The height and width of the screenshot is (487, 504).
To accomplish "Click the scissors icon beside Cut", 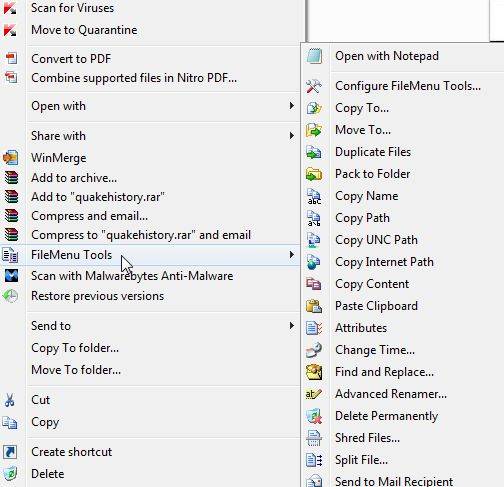I will pyautogui.click(x=10, y=400).
